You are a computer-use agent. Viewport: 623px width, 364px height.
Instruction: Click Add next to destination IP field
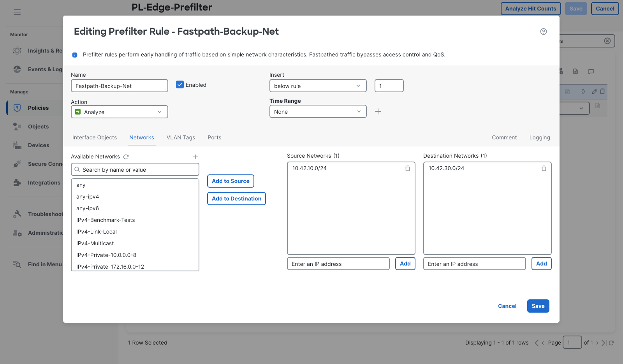tap(542, 264)
